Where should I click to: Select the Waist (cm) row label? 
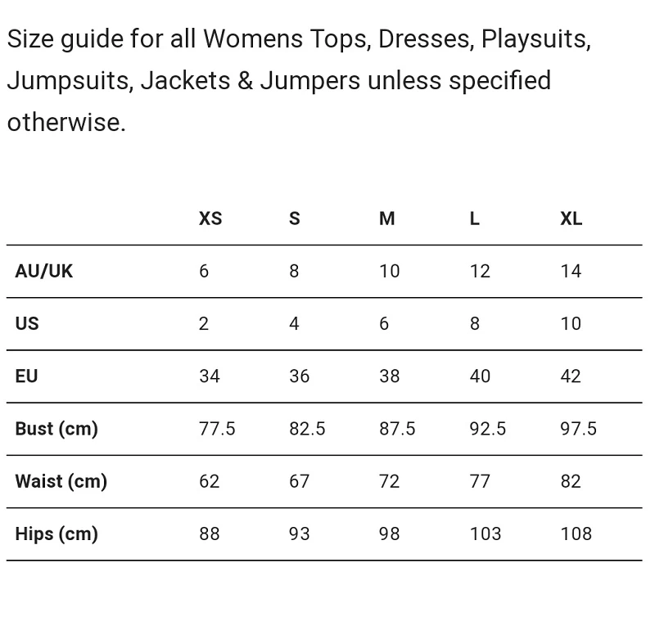tap(61, 481)
